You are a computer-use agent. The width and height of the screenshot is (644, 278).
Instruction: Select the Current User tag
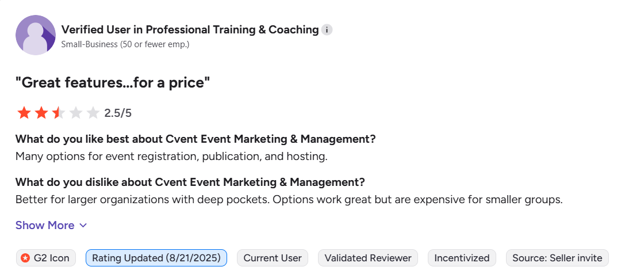273,258
